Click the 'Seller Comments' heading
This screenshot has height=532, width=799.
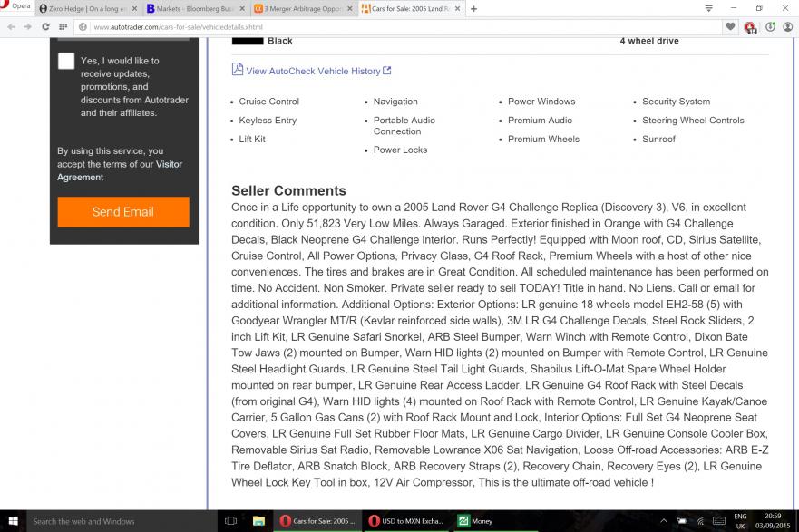(288, 190)
